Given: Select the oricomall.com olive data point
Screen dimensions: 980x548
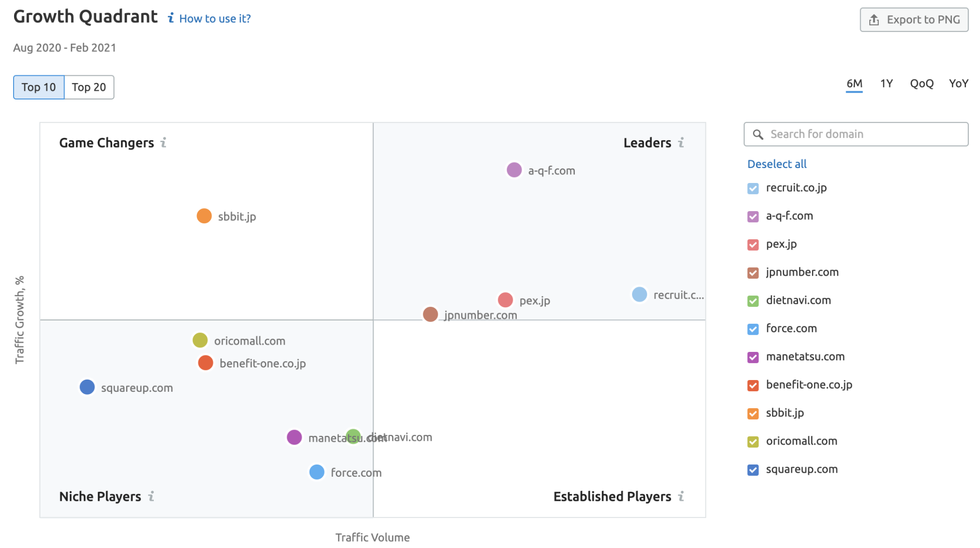Looking at the screenshot, I should tap(200, 340).
